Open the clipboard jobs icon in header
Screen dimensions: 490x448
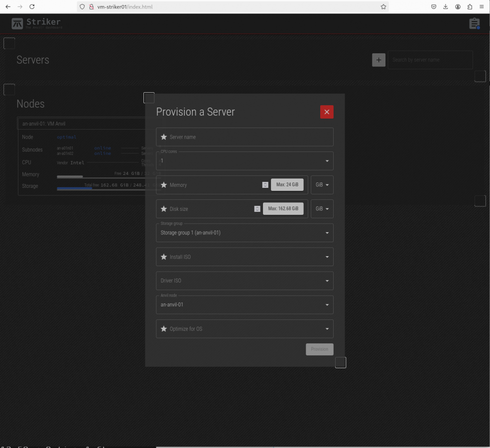pos(474,23)
